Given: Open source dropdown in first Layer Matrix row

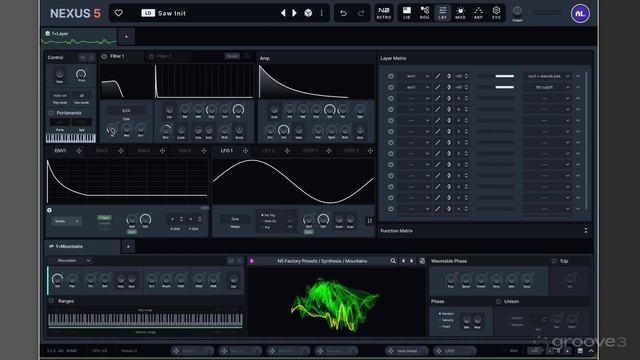Looking at the screenshot, I should 415,76.
